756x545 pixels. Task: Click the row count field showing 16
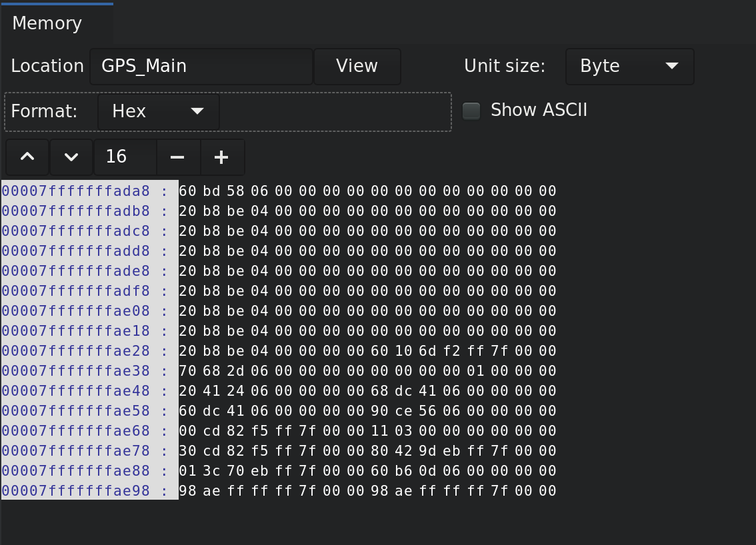[125, 157]
